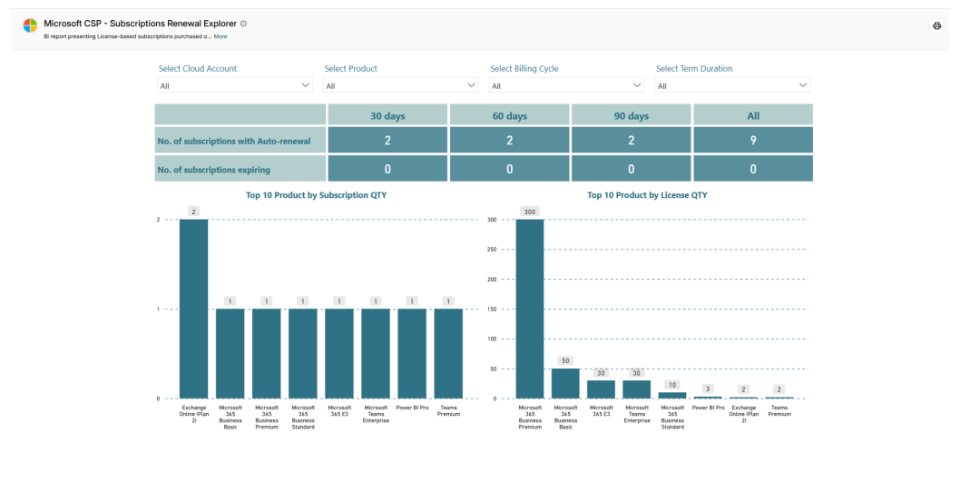
Task: Select the 60 days column header
Action: coord(509,115)
